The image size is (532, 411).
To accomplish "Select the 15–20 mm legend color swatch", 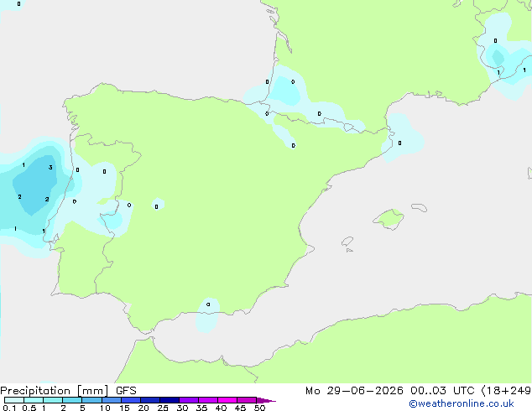I will click(x=131, y=400).
